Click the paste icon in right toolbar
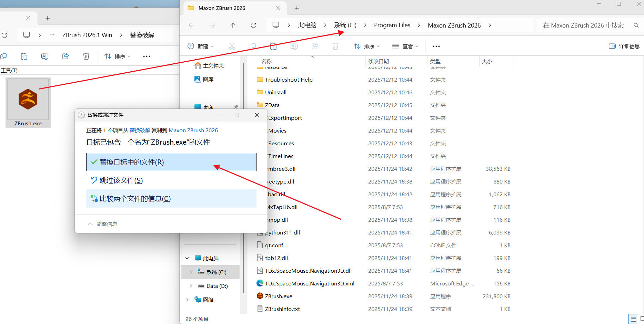The height and width of the screenshot is (324, 644). [273, 46]
